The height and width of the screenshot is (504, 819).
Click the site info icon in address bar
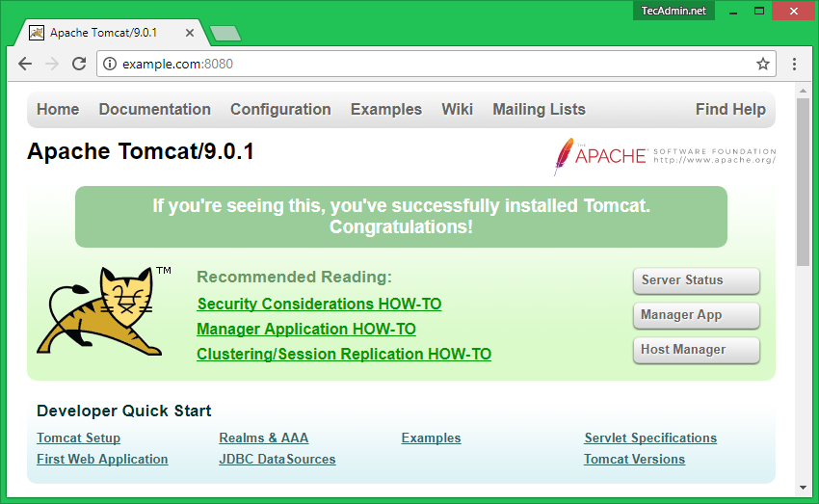pos(110,64)
